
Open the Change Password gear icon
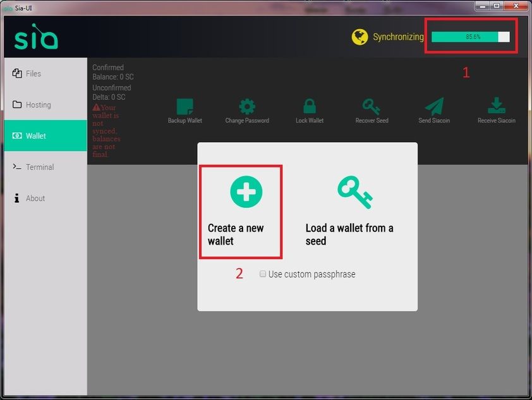[247, 107]
